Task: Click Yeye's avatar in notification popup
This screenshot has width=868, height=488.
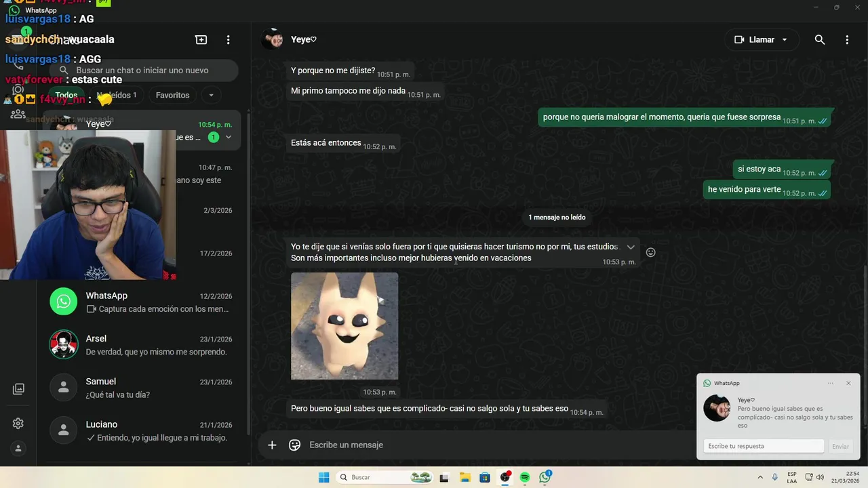Action: pos(717,408)
